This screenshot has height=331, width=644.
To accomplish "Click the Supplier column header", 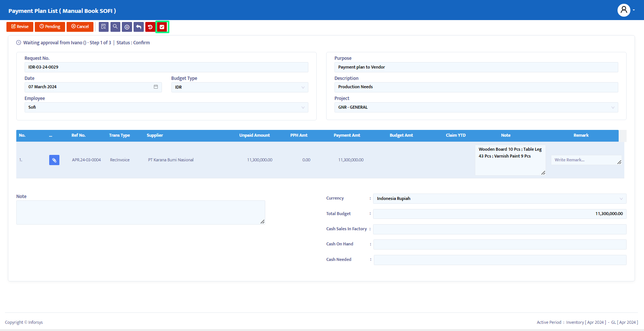I will (x=155, y=135).
